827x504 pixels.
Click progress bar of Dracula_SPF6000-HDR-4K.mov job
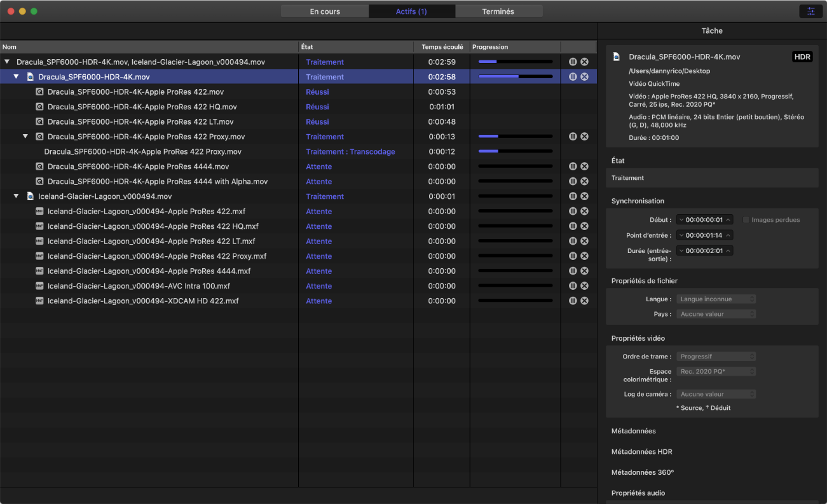(x=516, y=76)
